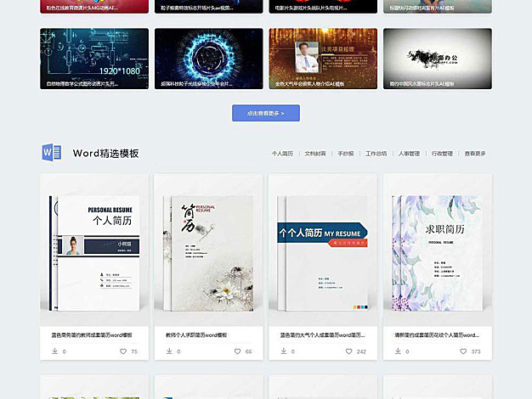Click the 电影片头游戏片头战队片头 video card
532x399 pixels.
(323, 7)
